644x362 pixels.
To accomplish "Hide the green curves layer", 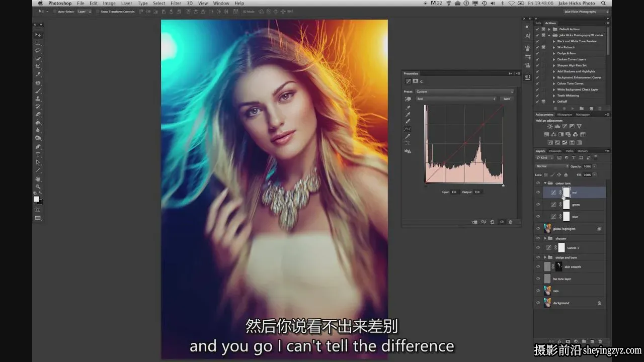I will tap(538, 205).
